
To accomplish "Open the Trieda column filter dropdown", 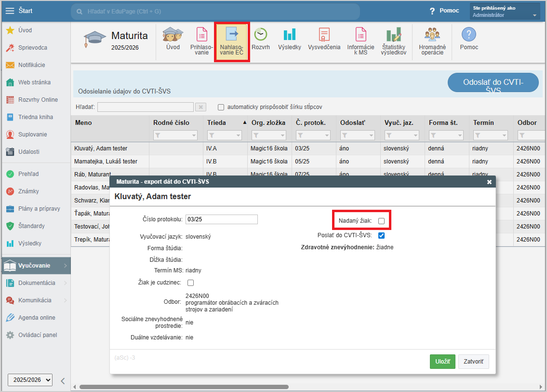I will 225,135.
